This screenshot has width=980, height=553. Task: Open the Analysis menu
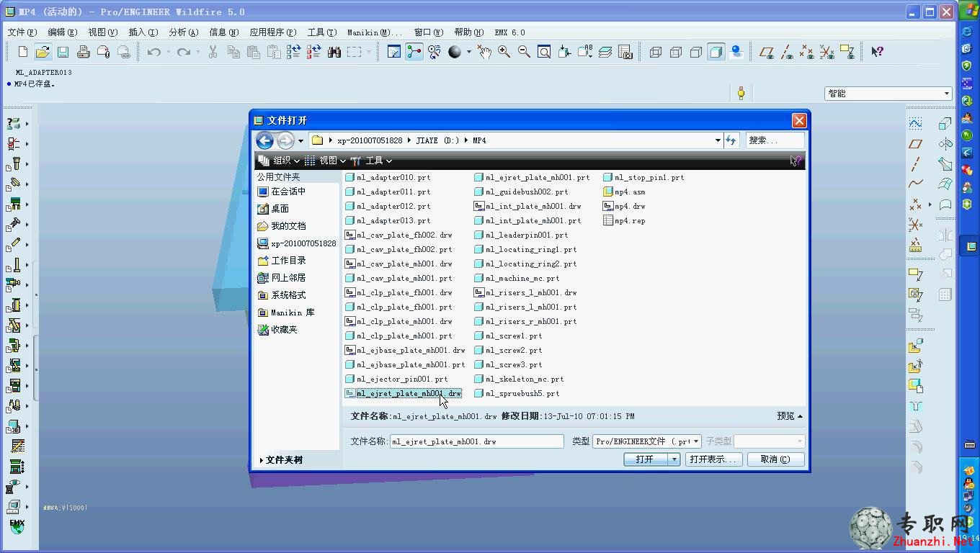tap(183, 32)
